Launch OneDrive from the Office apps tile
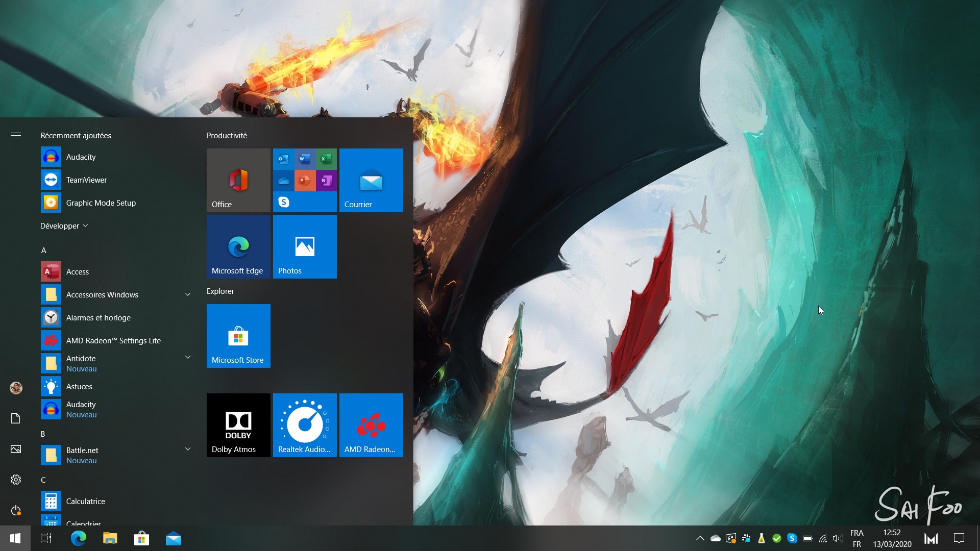Image resolution: width=980 pixels, height=551 pixels. 283,181
